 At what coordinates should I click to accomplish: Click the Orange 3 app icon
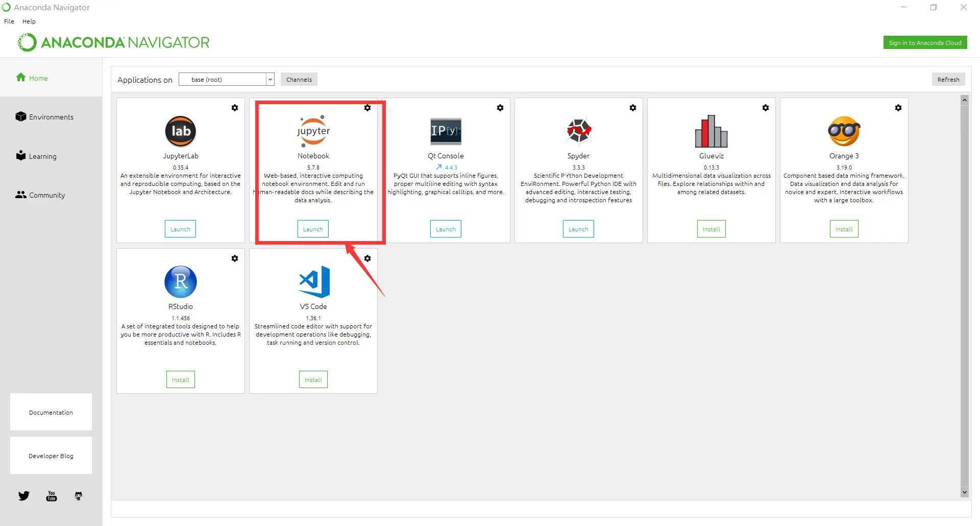844,131
